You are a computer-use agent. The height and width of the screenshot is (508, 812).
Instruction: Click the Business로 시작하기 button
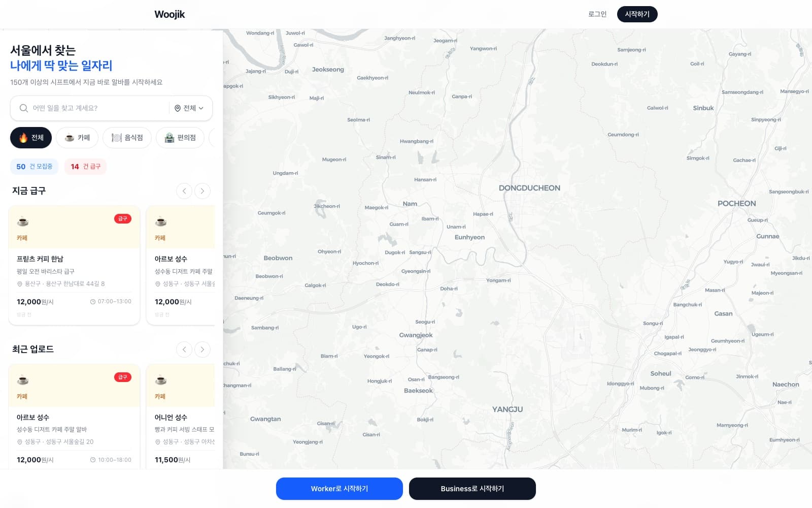(x=472, y=488)
